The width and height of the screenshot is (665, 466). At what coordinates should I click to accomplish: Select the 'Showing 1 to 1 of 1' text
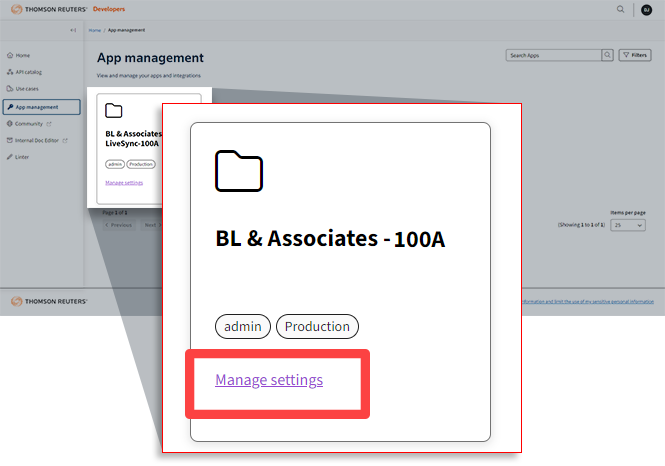pyautogui.click(x=581, y=225)
